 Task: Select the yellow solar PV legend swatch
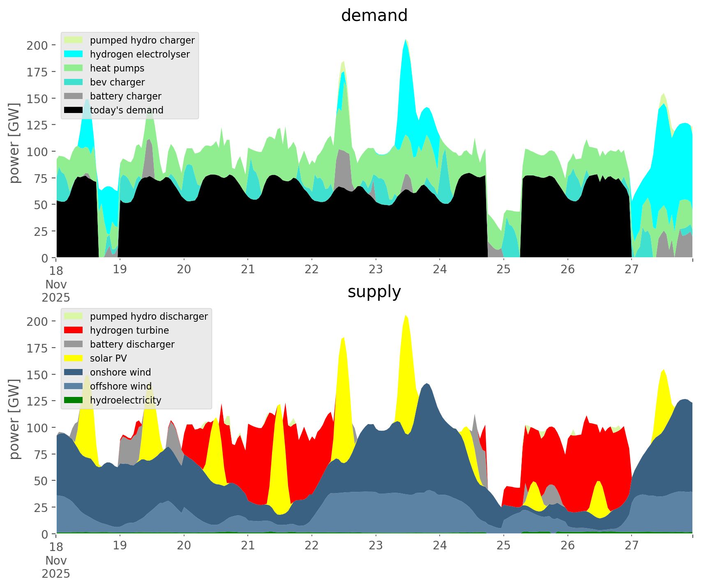(74, 358)
